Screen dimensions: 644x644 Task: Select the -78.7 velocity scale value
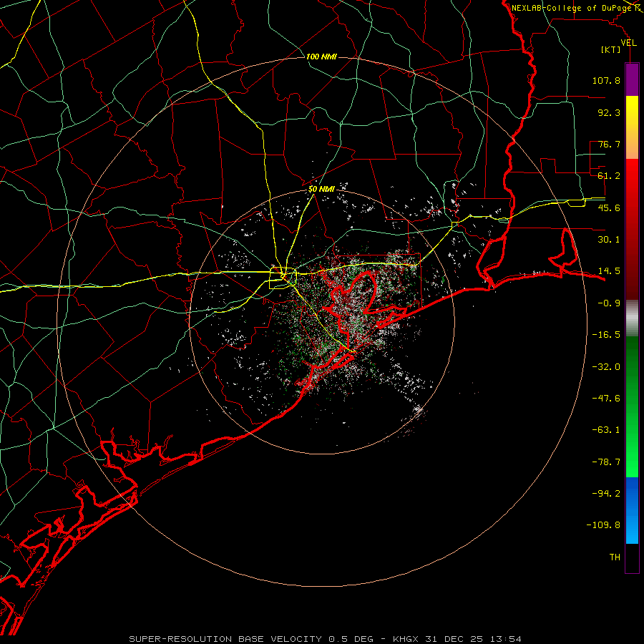pos(606,462)
